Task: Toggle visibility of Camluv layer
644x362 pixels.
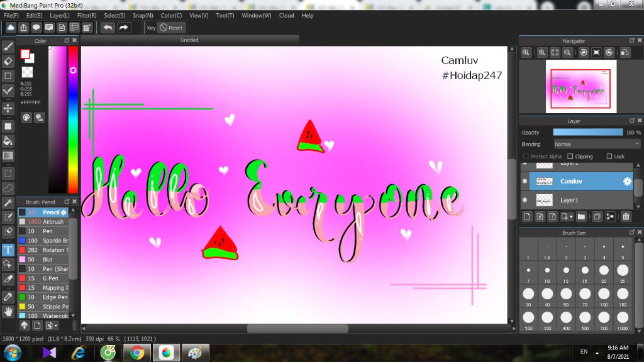Action: tap(525, 181)
